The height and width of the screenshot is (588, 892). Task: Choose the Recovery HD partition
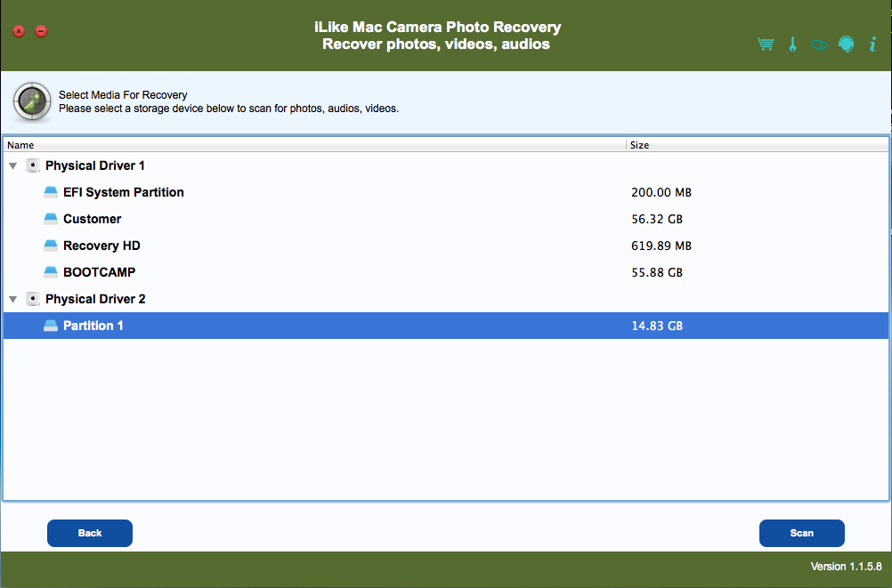(x=101, y=246)
